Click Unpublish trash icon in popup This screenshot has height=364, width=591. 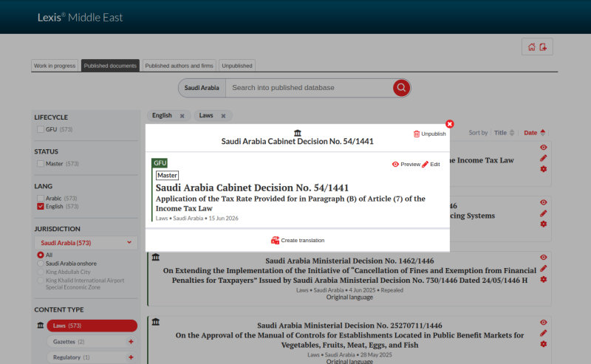coord(417,134)
